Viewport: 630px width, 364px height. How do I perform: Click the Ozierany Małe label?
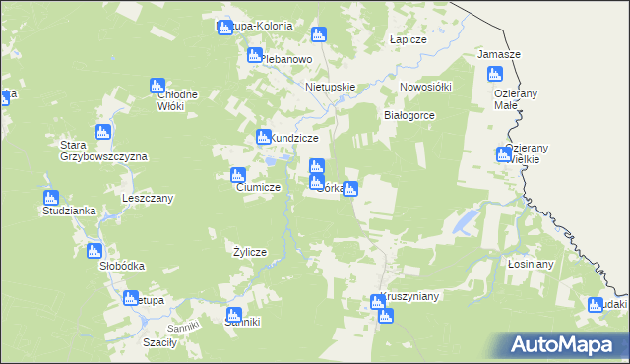(x=516, y=99)
